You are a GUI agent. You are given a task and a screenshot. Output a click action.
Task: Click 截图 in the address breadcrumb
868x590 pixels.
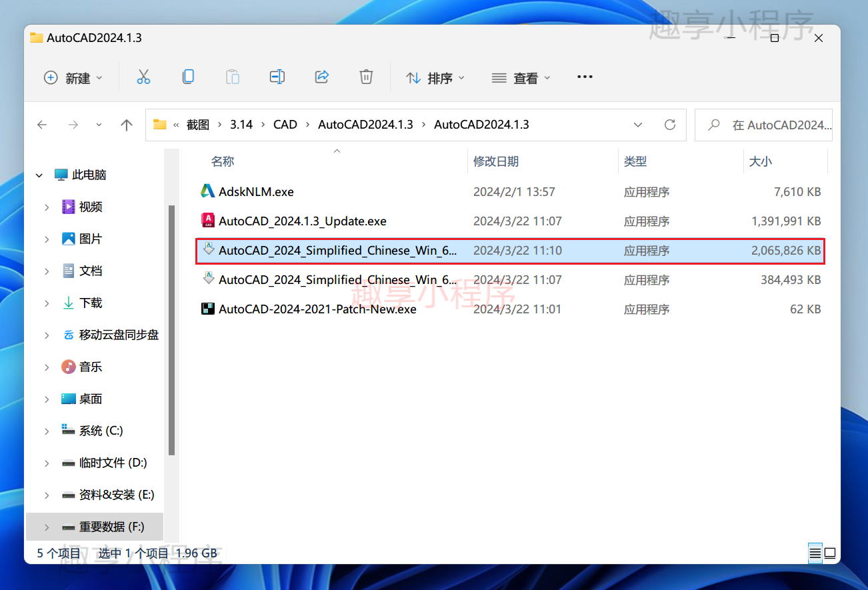pyautogui.click(x=198, y=125)
